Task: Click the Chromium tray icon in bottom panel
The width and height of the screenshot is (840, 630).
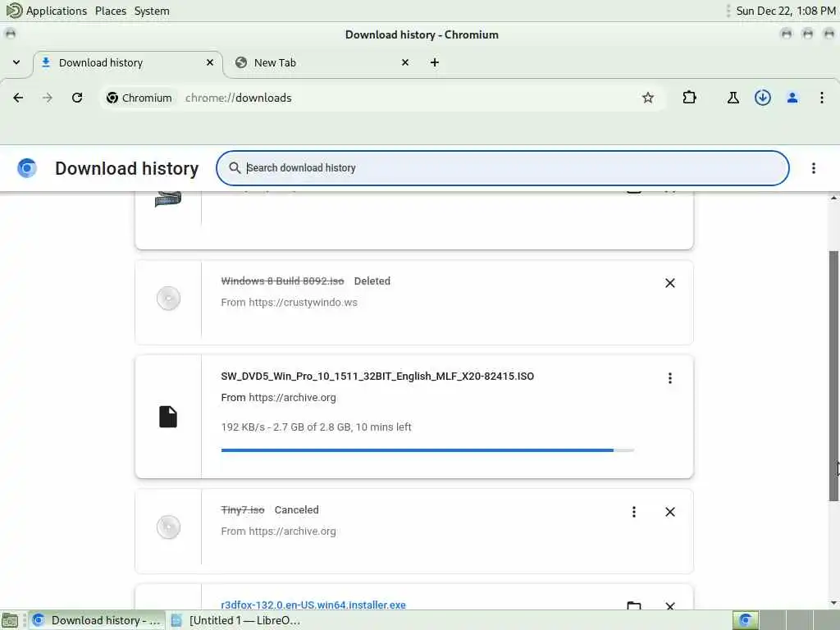Action: 745,620
